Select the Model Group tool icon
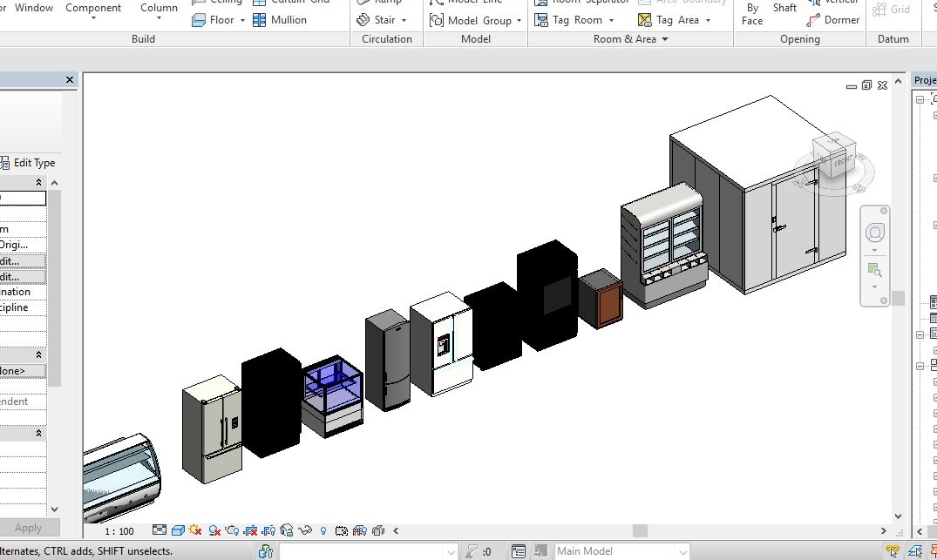 point(437,20)
